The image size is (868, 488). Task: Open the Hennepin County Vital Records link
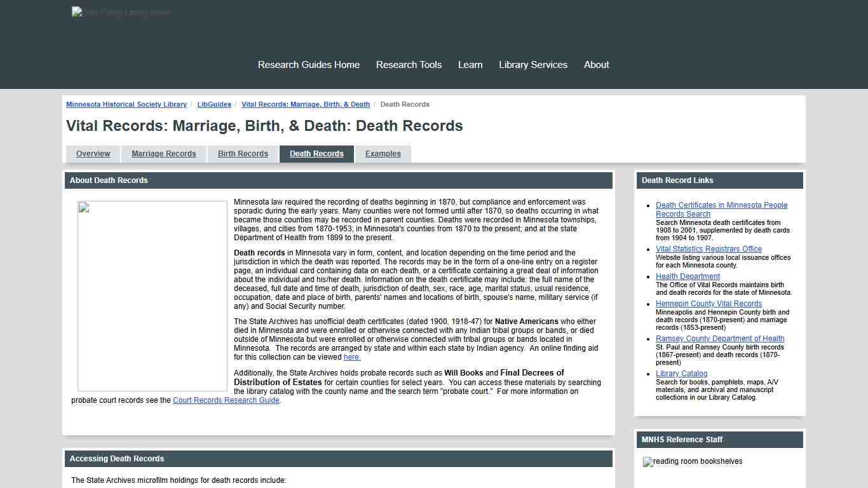point(709,303)
